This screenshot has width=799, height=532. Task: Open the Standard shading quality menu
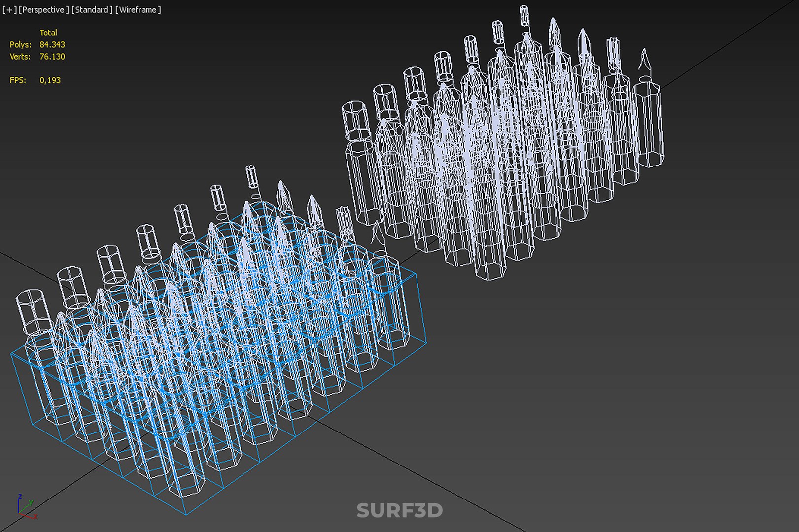[x=92, y=10]
